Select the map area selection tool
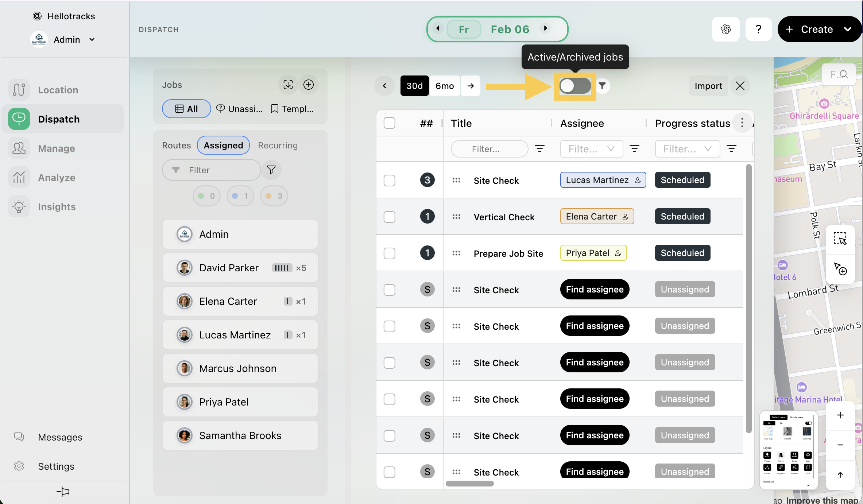 coord(840,239)
